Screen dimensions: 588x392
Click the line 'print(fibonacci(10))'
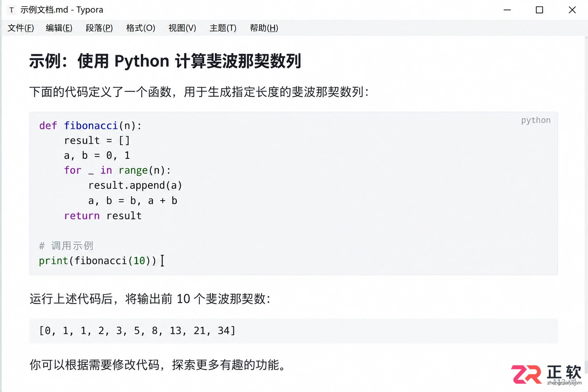point(98,261)
